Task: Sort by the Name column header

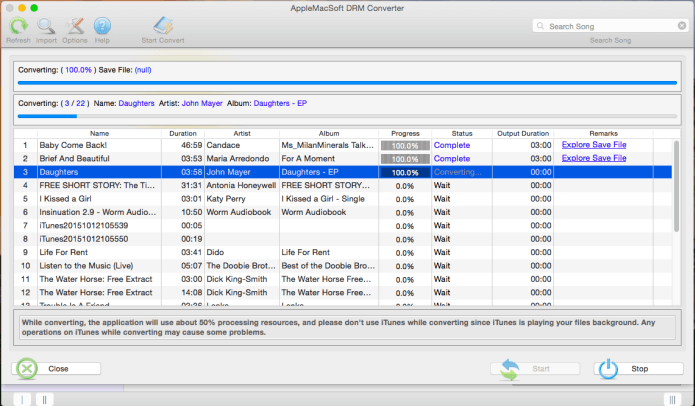Action: coord(99,133)
